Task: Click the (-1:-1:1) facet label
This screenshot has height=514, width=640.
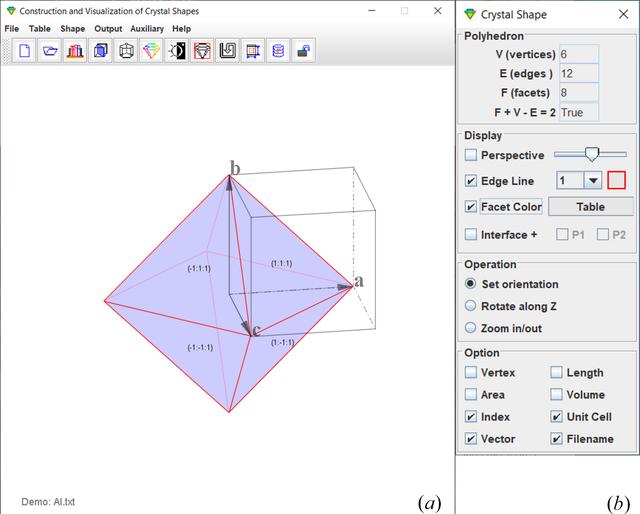Action: (200, 348)
